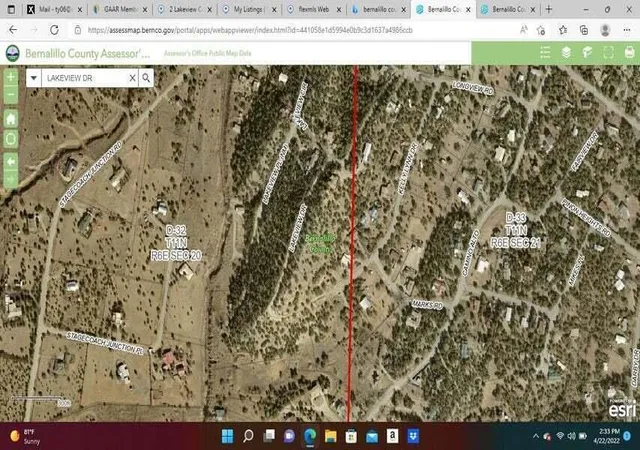Open the Windows Start menu
Image resolution: width=640 pixels, height=450 pixels.
pyautogui.click(x=227, y=436)
